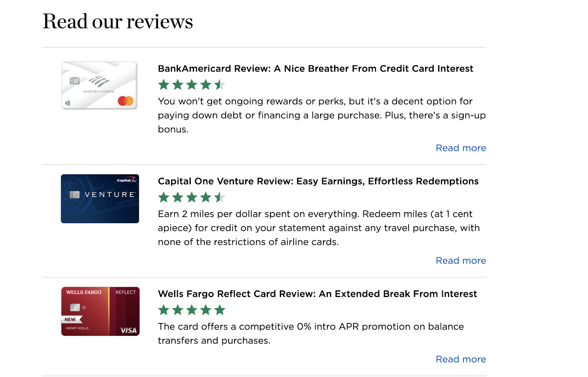This screenshot has height=377, width=588.
Task: Select the Wells Fargo Reflect card image
Action: click(100, 311)
